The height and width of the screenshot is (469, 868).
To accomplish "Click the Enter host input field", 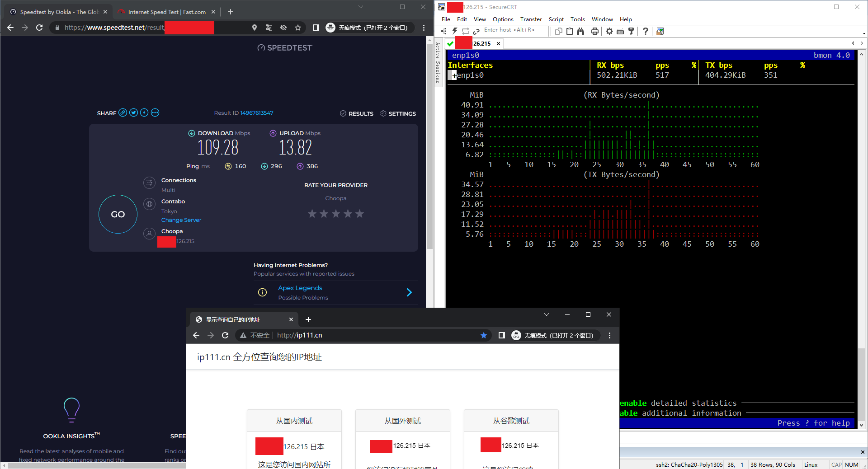I will pos(515,30).
